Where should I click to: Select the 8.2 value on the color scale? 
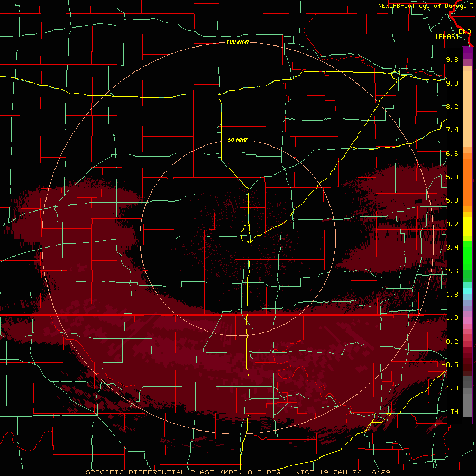point(452,106)
